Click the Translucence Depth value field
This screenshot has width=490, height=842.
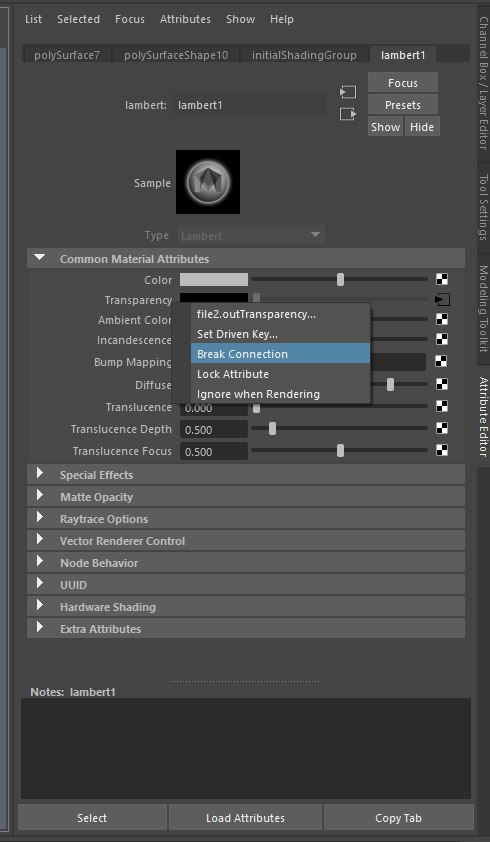(214, 430)
